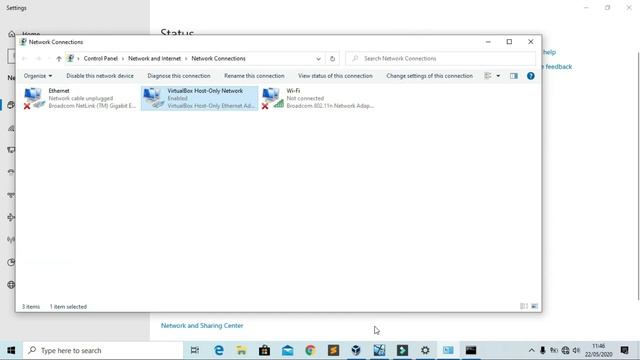Show the preview pane

click(x=513, y=76)
